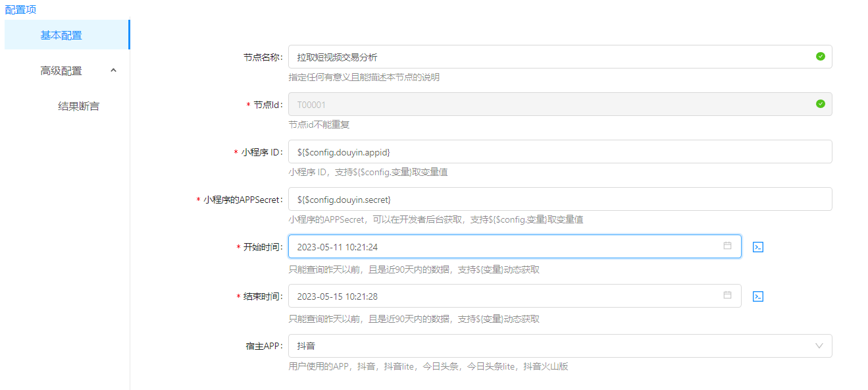Focus the 节点名称 text field

(546, 57)
